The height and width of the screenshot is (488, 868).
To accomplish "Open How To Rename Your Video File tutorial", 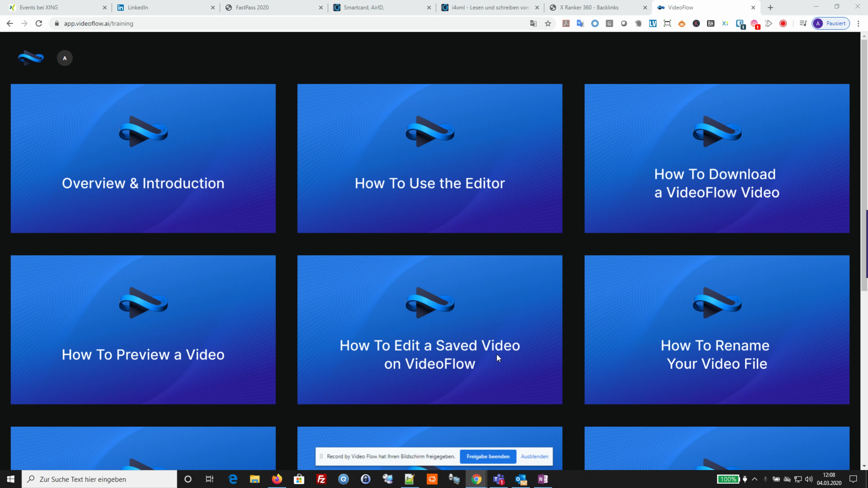I will [x=717, y=330].
